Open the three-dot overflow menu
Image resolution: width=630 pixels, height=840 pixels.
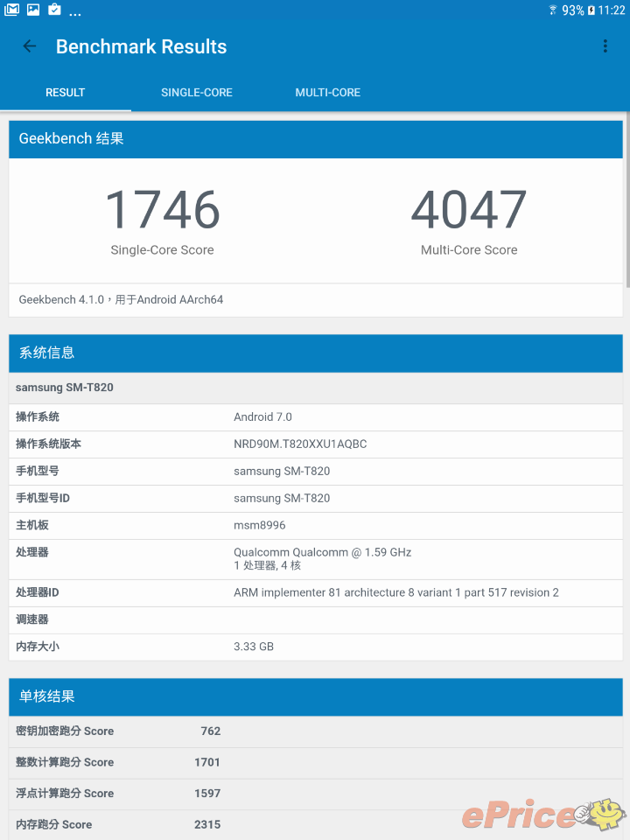point(605,46)
